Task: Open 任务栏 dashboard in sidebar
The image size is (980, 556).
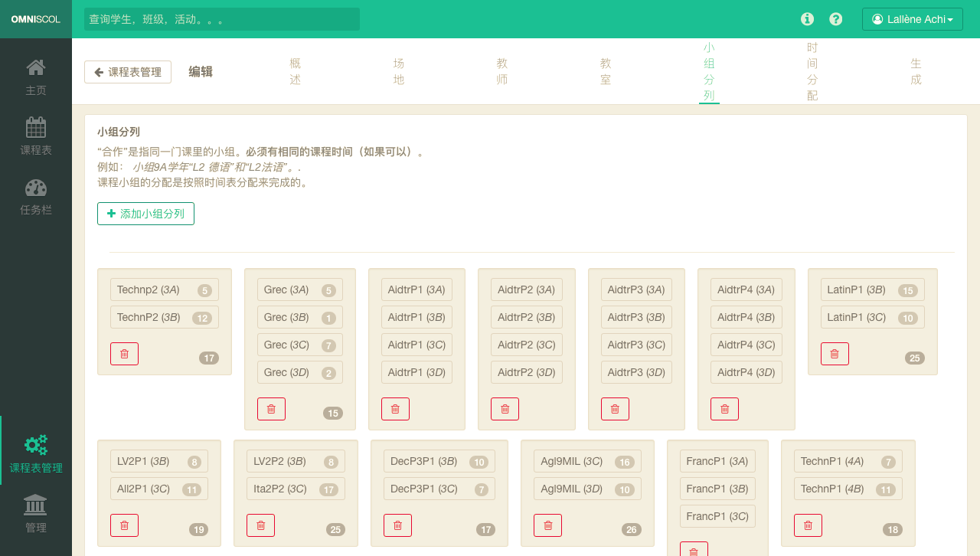Action: click(36, 196)
